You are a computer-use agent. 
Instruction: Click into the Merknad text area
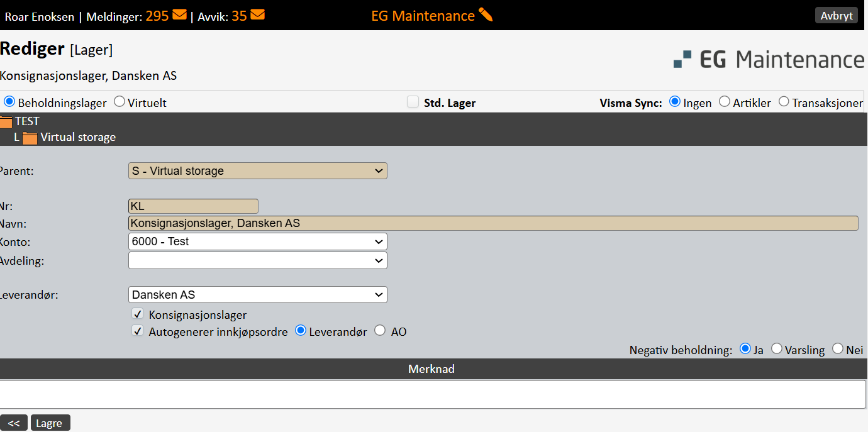coord(433,394)
